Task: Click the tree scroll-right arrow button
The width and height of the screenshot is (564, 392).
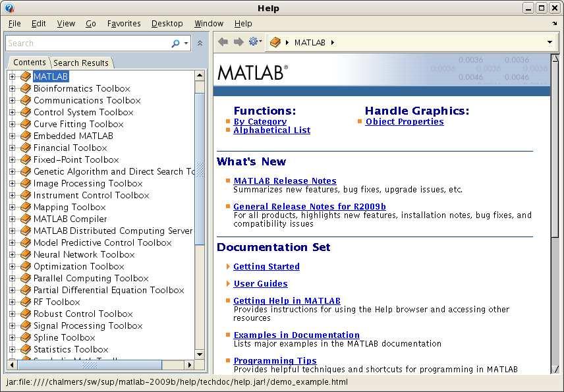Action: pyautogui.click(x=190, y=365)
